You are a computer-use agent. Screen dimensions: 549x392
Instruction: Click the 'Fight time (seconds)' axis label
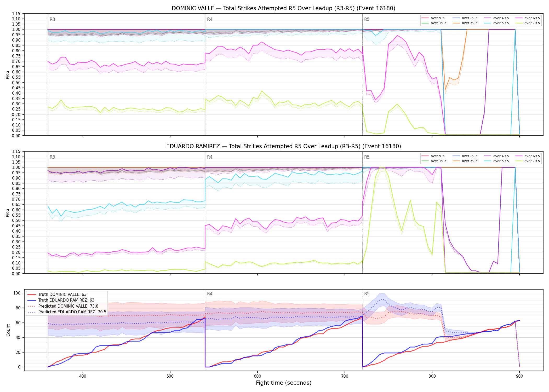pyautogui.click(x=284, y=383)
